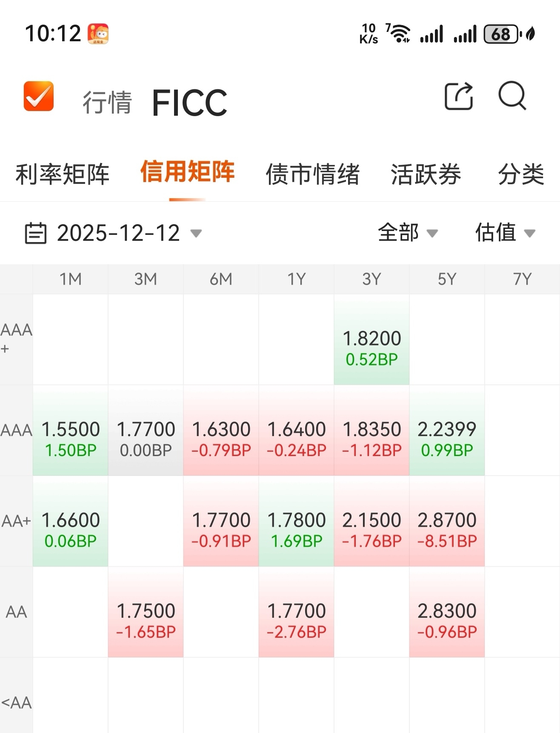Open the 估值 dropdown selector

505,233
